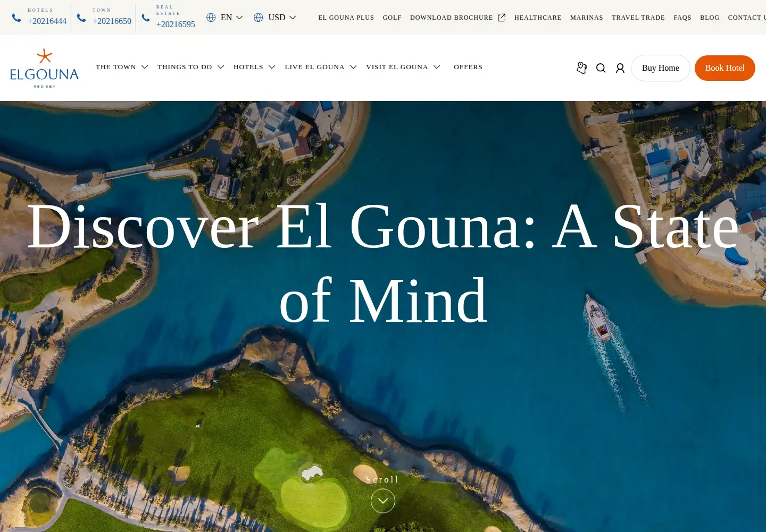Screen dimensions: 766x532
Task: Open the search magnifier icon
Action: 601,68
